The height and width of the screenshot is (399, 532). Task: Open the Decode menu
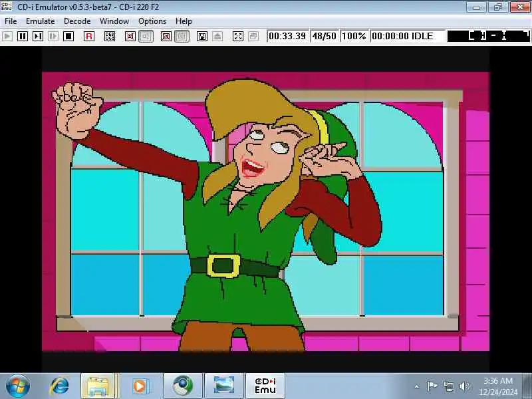point(77,21)
